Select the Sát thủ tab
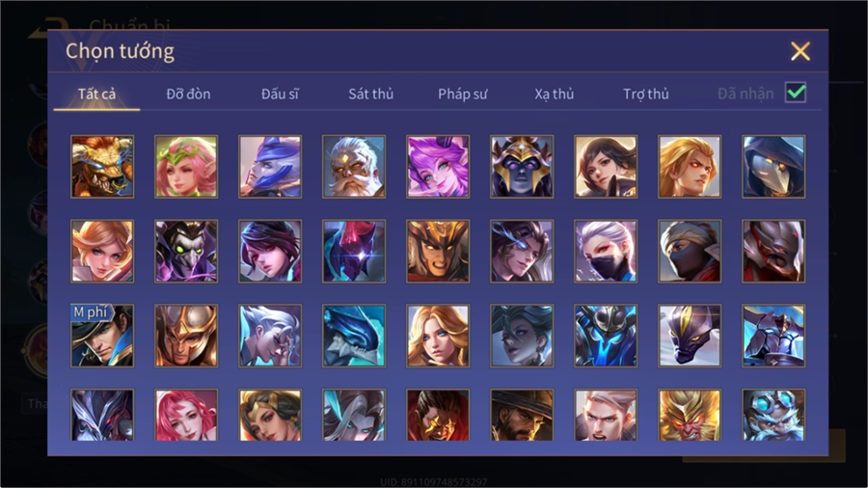The width and height of the screenshot is (868, 488). [x=371, y=95]
